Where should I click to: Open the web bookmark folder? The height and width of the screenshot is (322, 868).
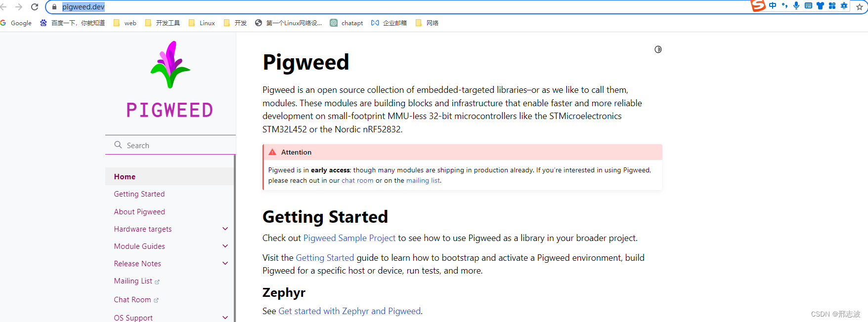pyautogui.click(x=125, y=23)
